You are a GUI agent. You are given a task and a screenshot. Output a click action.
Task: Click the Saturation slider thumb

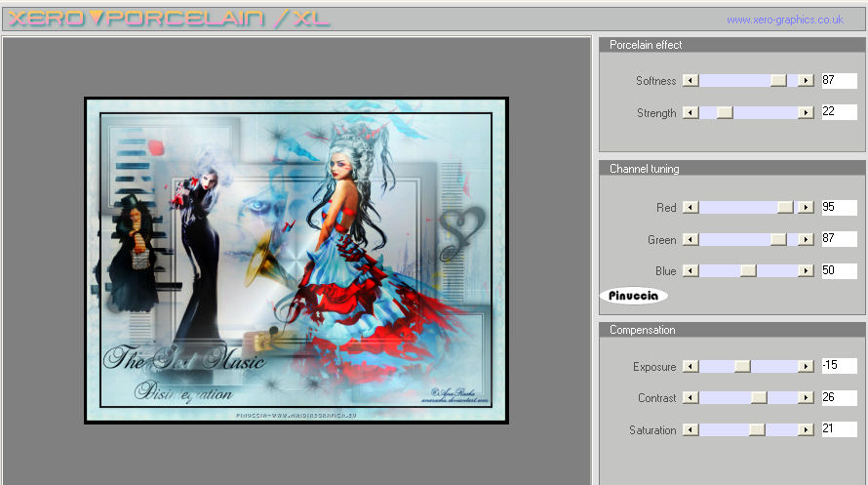(757, 429)
